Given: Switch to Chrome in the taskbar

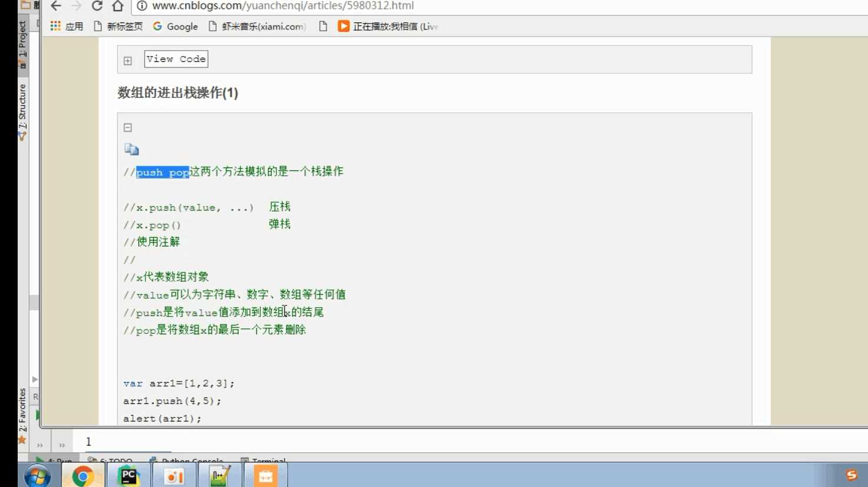Looking at the screenshot, I should pyautogui.click(x=82, y=476).
